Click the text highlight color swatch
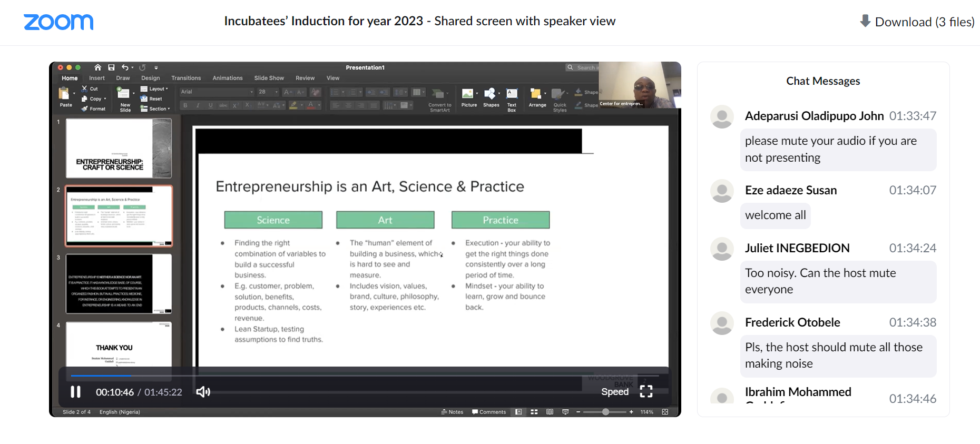The image size is (980, 444). [x=293, y=105]
